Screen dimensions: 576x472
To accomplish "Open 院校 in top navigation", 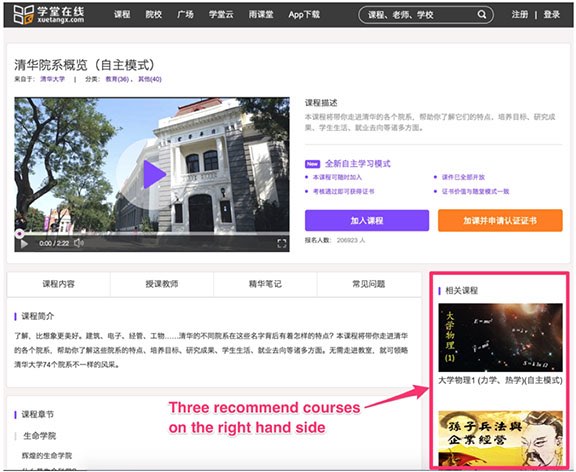I will click(x=154, y=15).
